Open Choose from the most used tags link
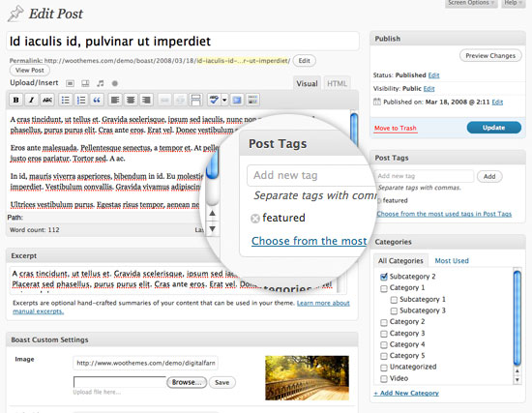 pyautogui.click(x=444, y=214)
